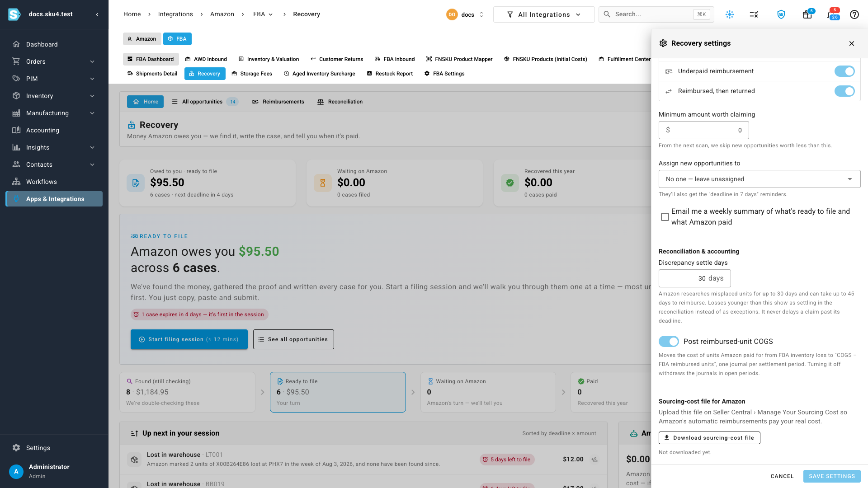Collapse sidebar with the chevron near docs.sku4.test

[x=97, y=14]
